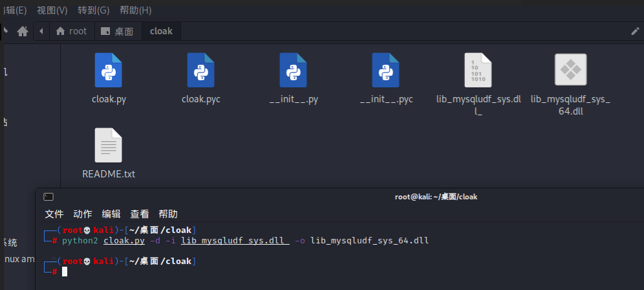Click the lib_mysqludf_sys_64.dll file name label
The width and height of the screenshot is (644, 290).
coord(570,106)
